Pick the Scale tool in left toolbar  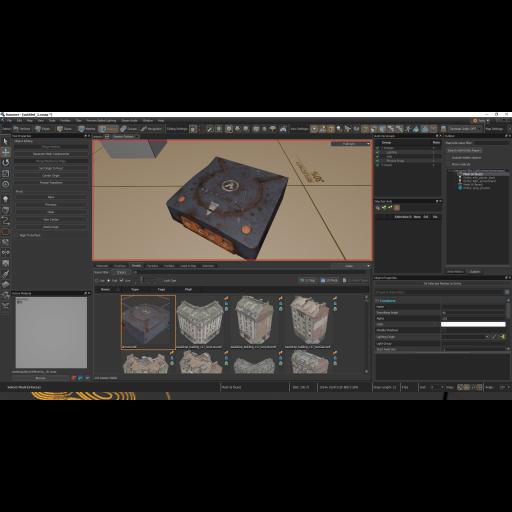click(6, 173)
